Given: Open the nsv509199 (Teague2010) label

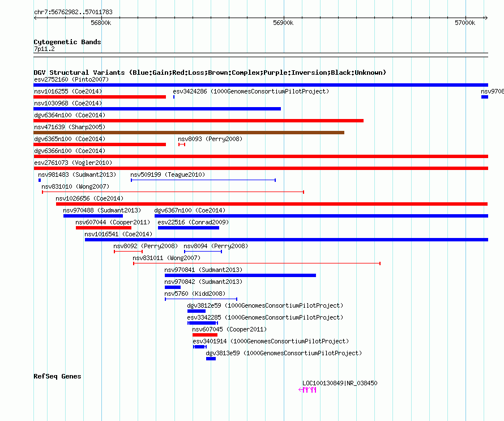Looking at the screenshot, I should coord(168,175).
